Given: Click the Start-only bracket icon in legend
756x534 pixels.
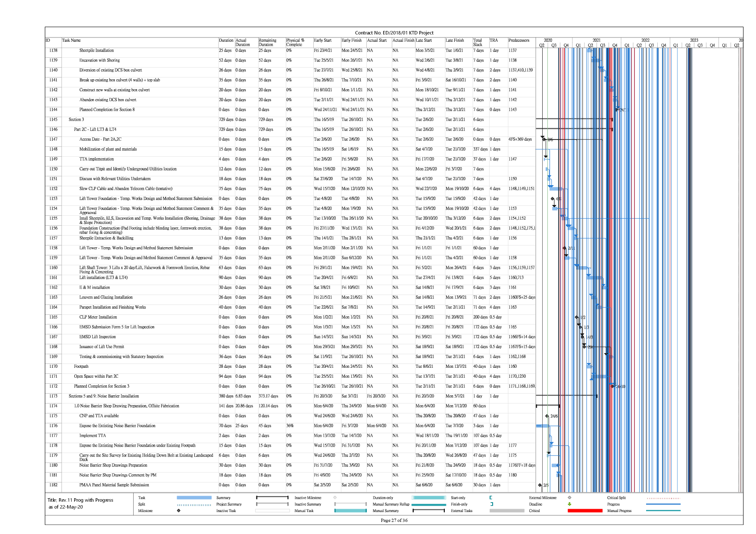Looking at the screenshot, I should (x=491, y=498).
